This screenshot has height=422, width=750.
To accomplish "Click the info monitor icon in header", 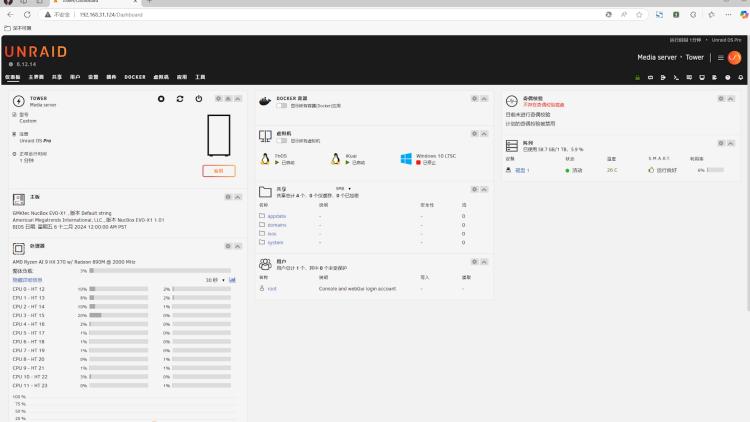I will click(x=702, y=78).
